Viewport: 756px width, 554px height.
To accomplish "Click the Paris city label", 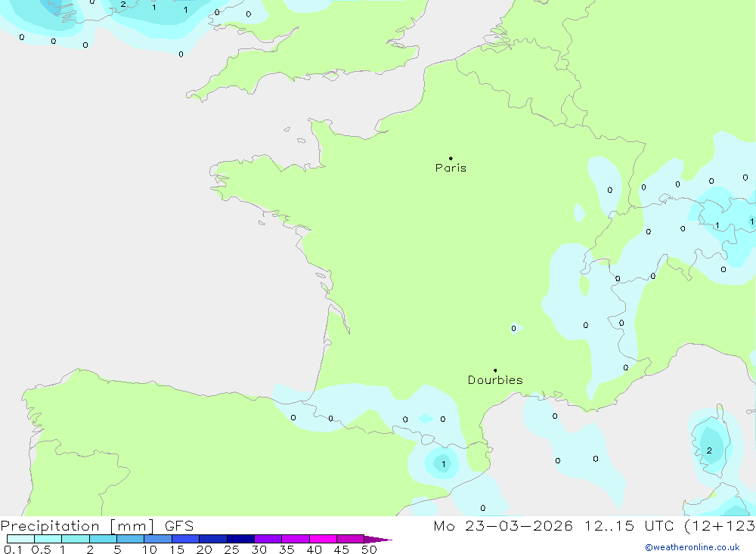I will point(451,168).
